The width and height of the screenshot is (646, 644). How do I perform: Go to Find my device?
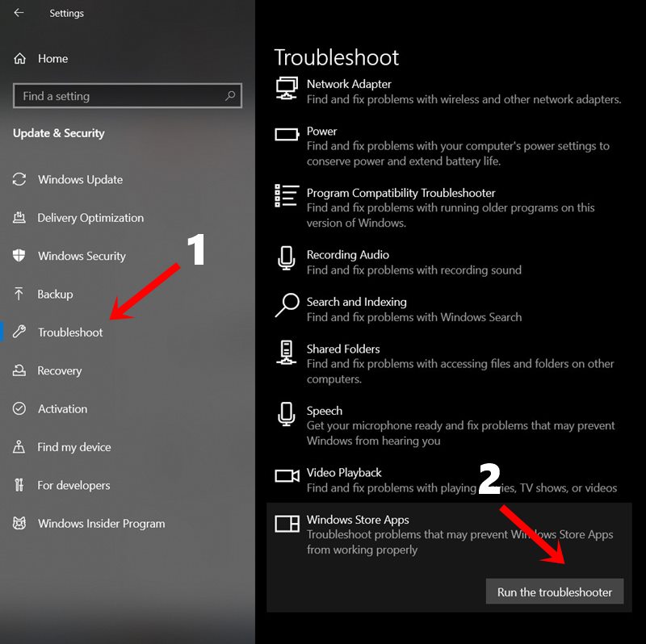(74, 447)
